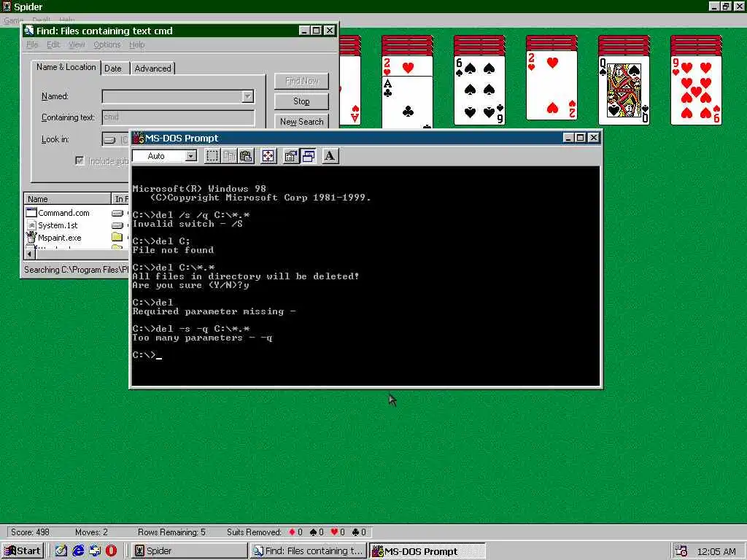The height and width of the screenshot is (560, 747).
Task: Switch to the Name & Location tab
Action: (x=66, y=67)
